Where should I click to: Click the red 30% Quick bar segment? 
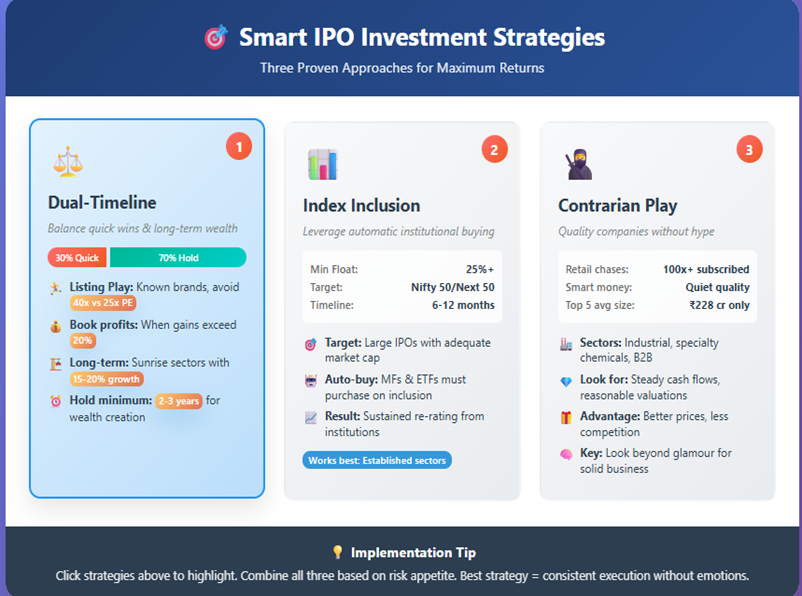[x=77, y=258]
